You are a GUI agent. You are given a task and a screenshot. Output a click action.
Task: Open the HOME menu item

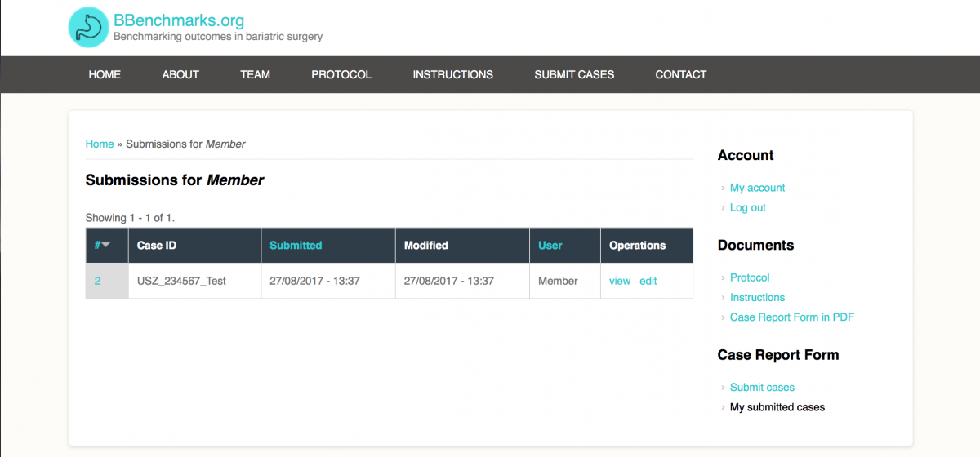(x=105, y=74)
